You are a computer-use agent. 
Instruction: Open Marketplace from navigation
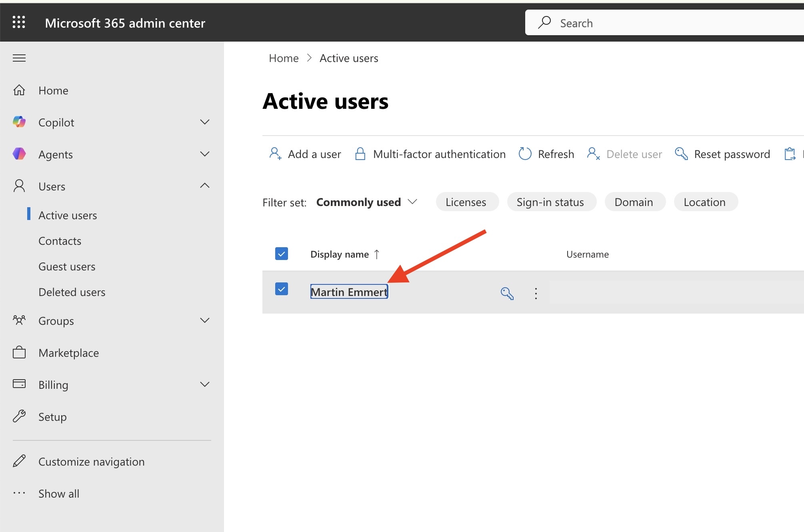68,353
